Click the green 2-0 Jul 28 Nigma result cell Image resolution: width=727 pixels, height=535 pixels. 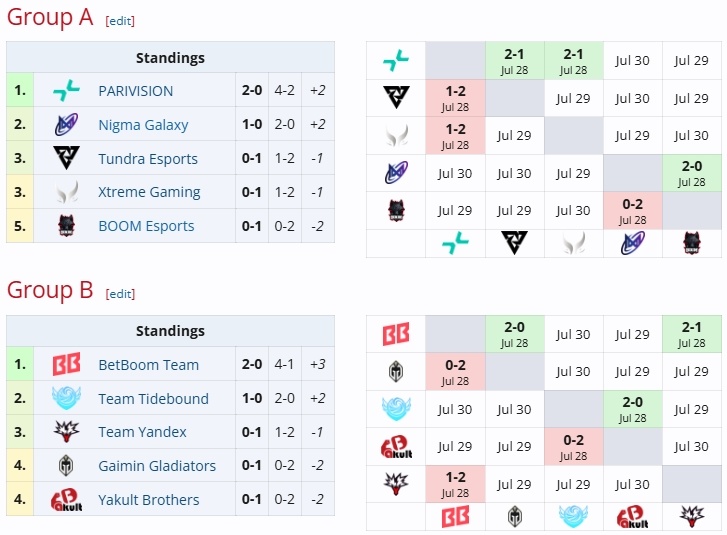(x=692, y=173)
